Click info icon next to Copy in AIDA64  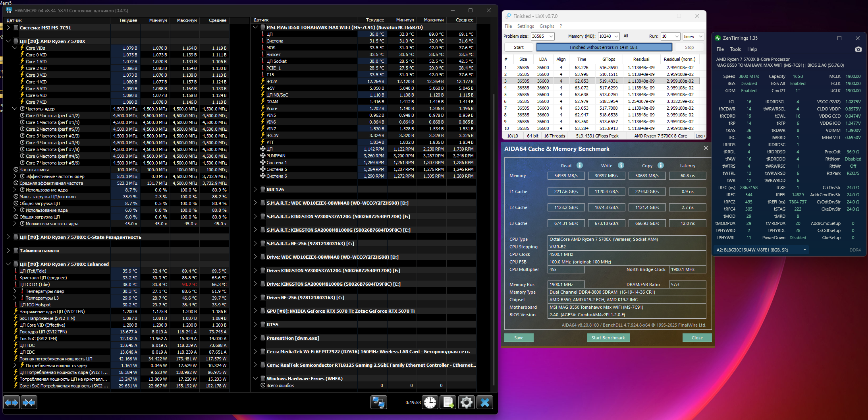pos(661,165)
